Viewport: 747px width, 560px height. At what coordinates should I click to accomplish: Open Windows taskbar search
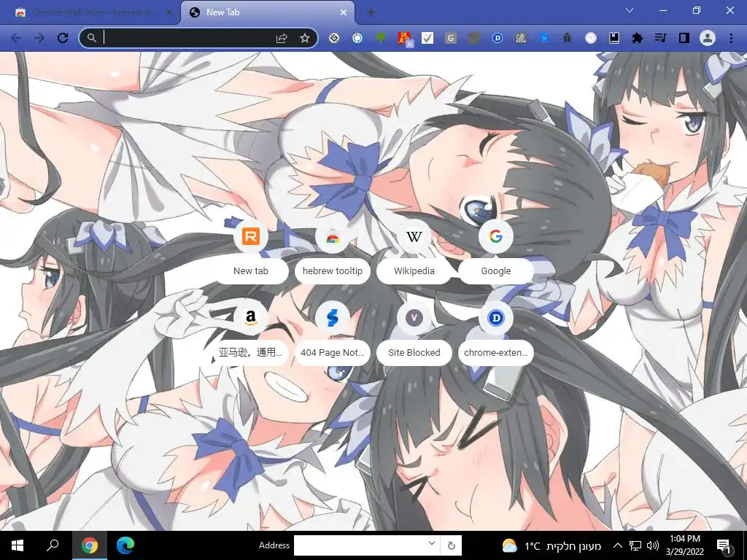(x=53, y=545)
